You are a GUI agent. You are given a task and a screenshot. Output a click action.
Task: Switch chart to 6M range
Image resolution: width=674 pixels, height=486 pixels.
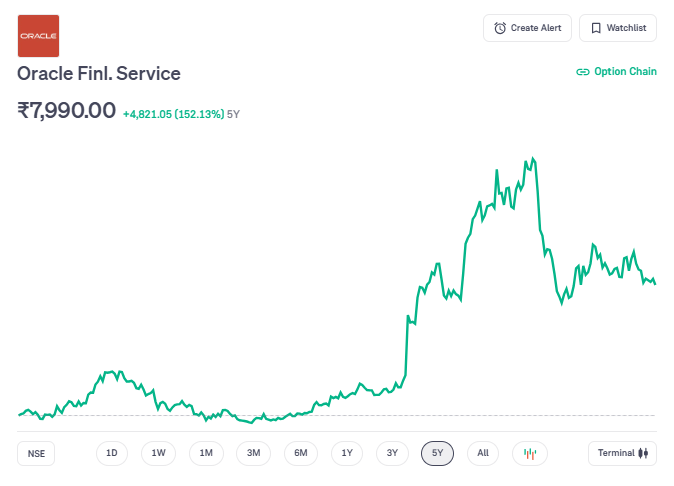301,453
